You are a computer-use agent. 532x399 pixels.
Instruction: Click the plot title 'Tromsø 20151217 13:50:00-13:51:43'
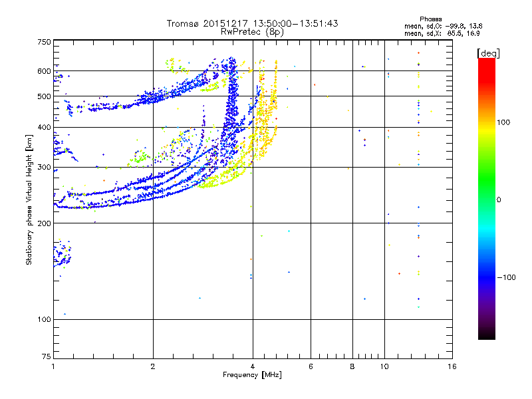click(x=252, y=23)
